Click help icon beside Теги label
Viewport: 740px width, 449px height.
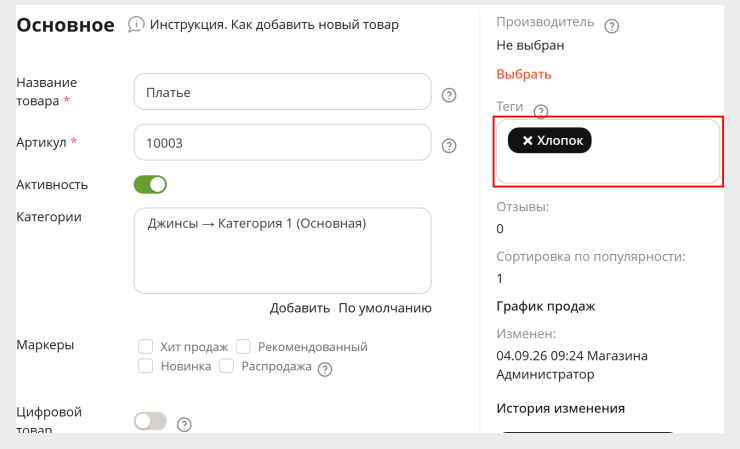541,111
